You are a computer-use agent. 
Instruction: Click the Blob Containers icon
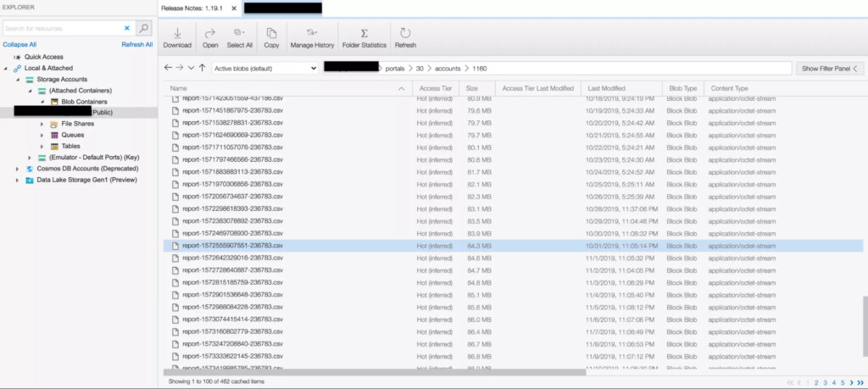coord(54,102)
